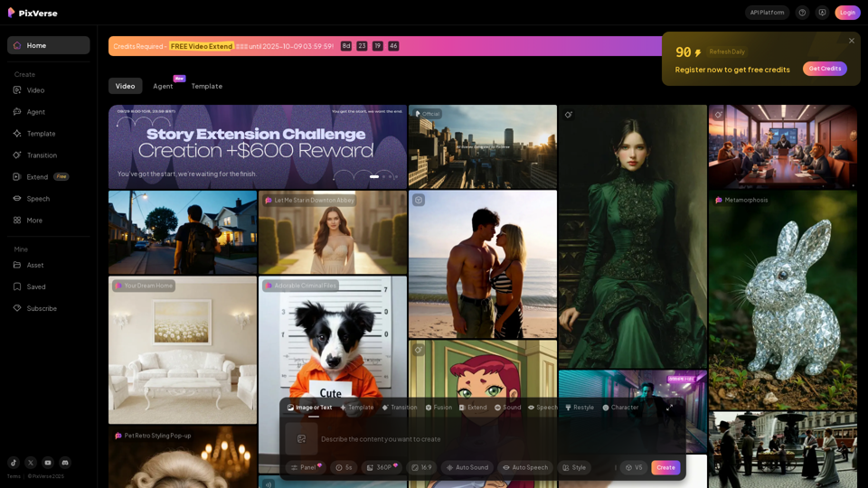Image resolution: width=868 pixels, height=488 pixels.
Task: Open the YouTube channel icon
Action: coord(48,463)
